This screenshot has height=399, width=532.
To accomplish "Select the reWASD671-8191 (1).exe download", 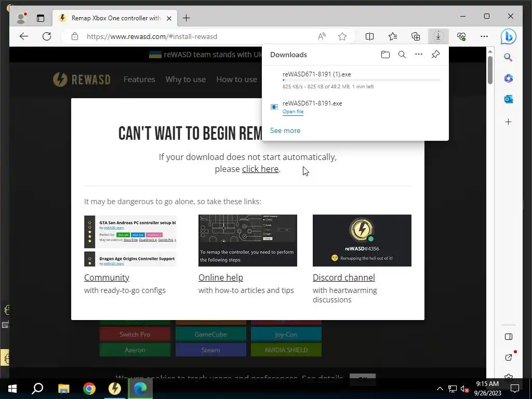I will point(355,80).
